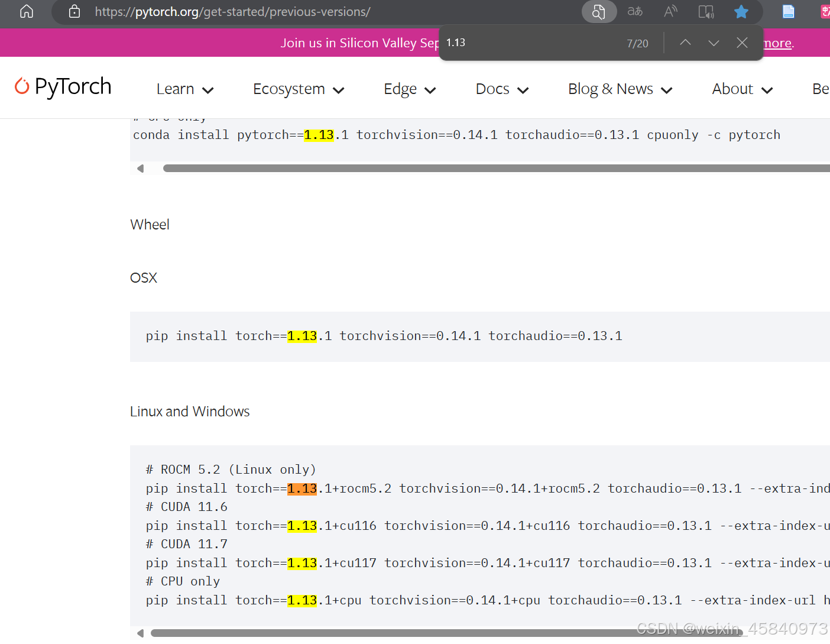Expand the Blog & News dropdown chevron
830x644 pixels.
click(x=667, y=90)
